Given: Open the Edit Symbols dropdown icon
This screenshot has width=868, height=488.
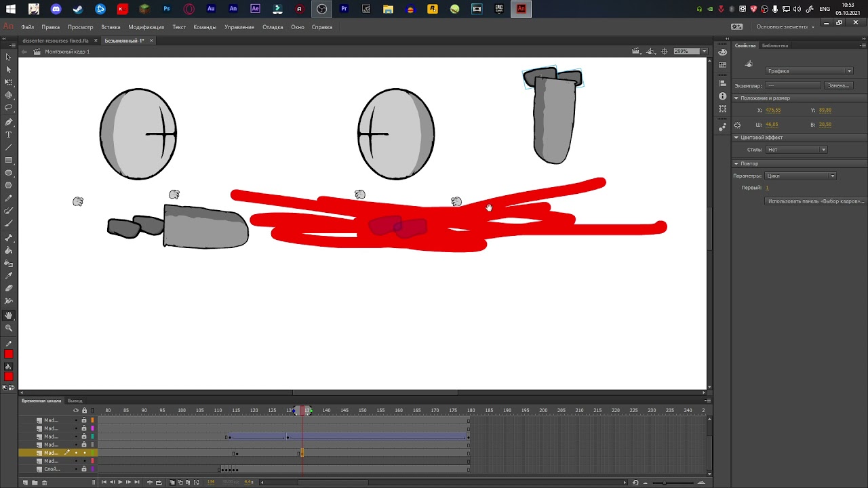Looking at the screenshot, I should click(x=650, y=51).
